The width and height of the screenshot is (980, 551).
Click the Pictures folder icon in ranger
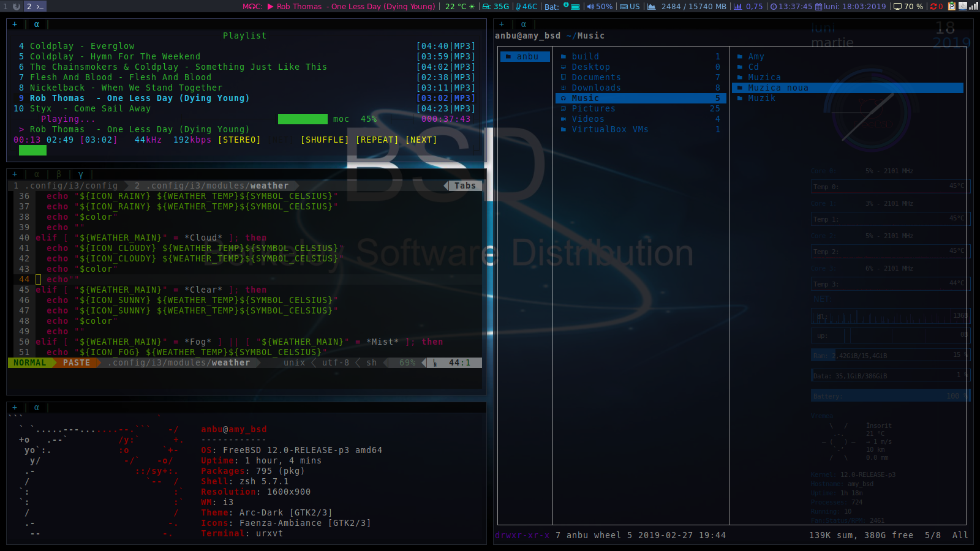click(x=563, y=108)
